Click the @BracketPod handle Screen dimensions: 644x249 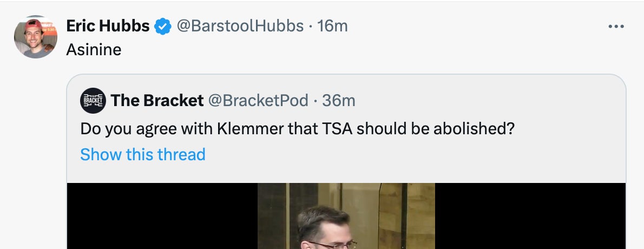[x=258, y=101]
